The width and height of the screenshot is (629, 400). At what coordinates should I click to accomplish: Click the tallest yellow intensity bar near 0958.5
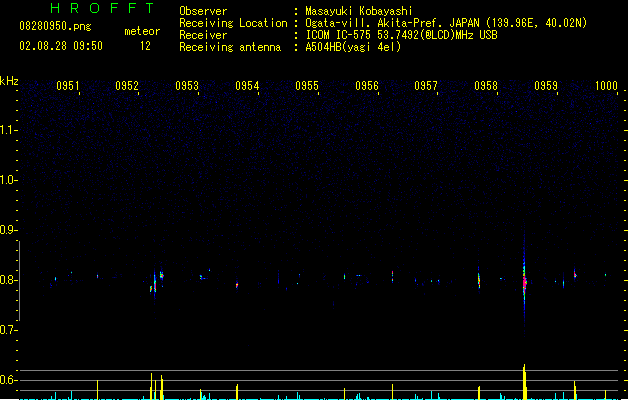(x=525, y=382)
